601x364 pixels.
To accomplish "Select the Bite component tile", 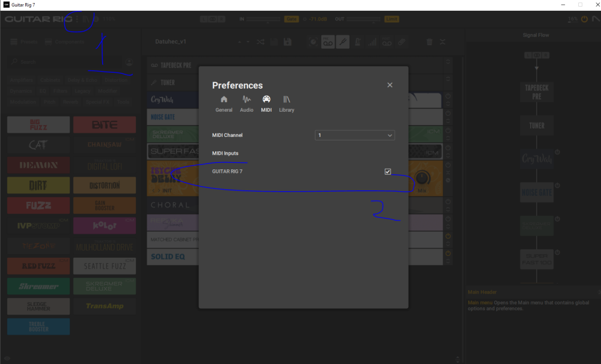I will tap(105, 125).
